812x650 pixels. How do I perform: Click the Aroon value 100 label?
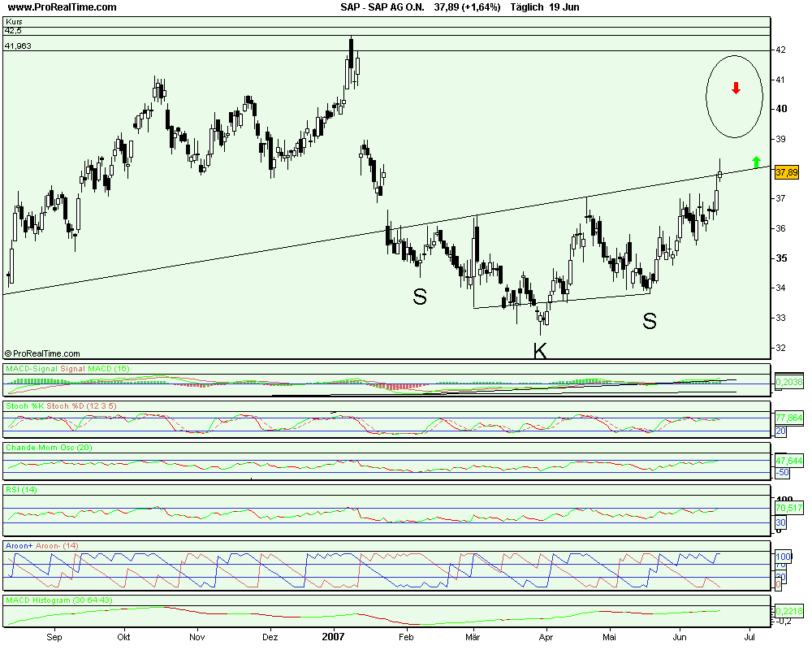(x=784, y=557)
